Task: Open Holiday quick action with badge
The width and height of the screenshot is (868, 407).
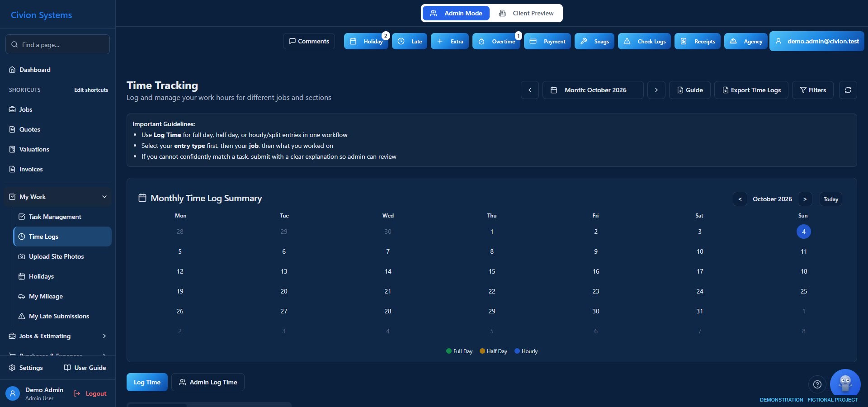Action: point(366,41)
